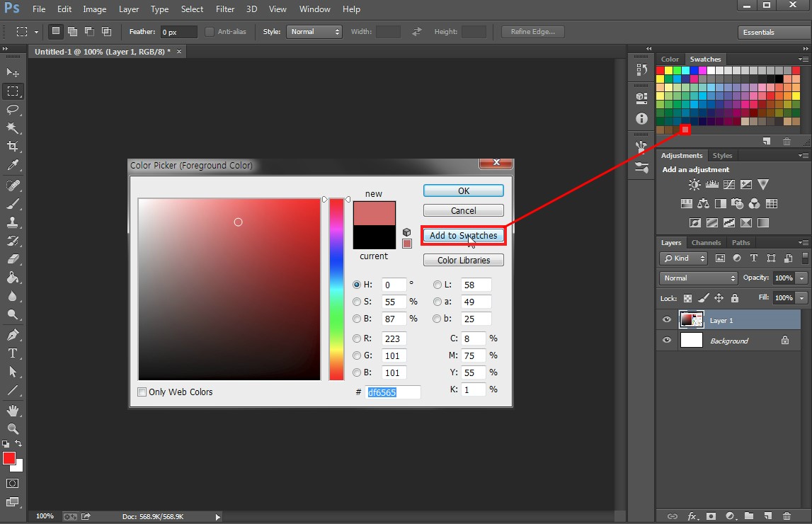Screen dimensions: 812x524
Task: Click the Feather input field
Action: (178, 32)
